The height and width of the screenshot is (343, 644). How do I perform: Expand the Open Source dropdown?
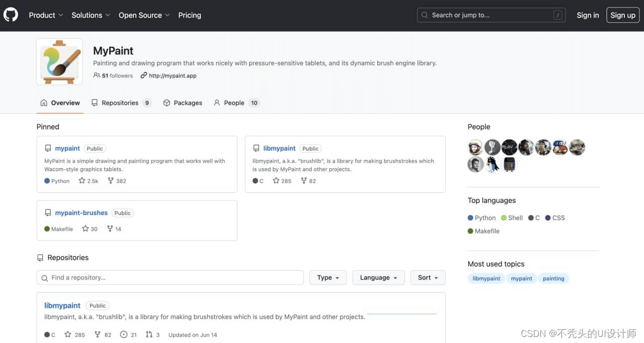pos(144,15)
